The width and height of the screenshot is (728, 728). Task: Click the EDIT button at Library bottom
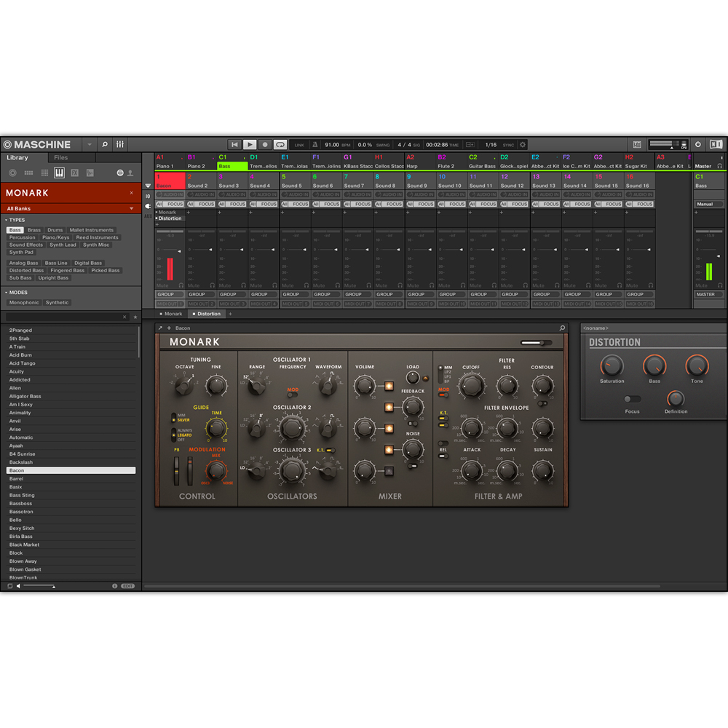click(x=127, y=586)
